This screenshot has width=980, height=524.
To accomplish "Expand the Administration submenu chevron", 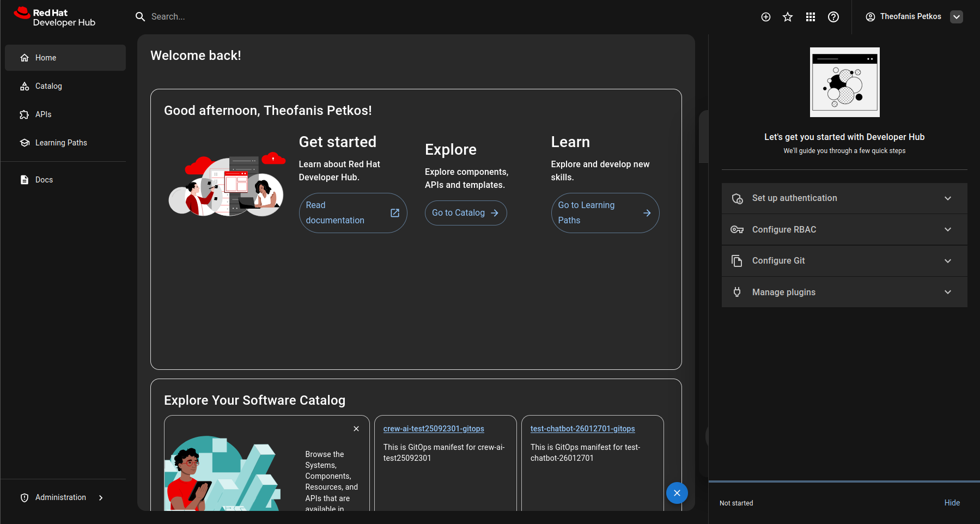I will coord(101,498).
